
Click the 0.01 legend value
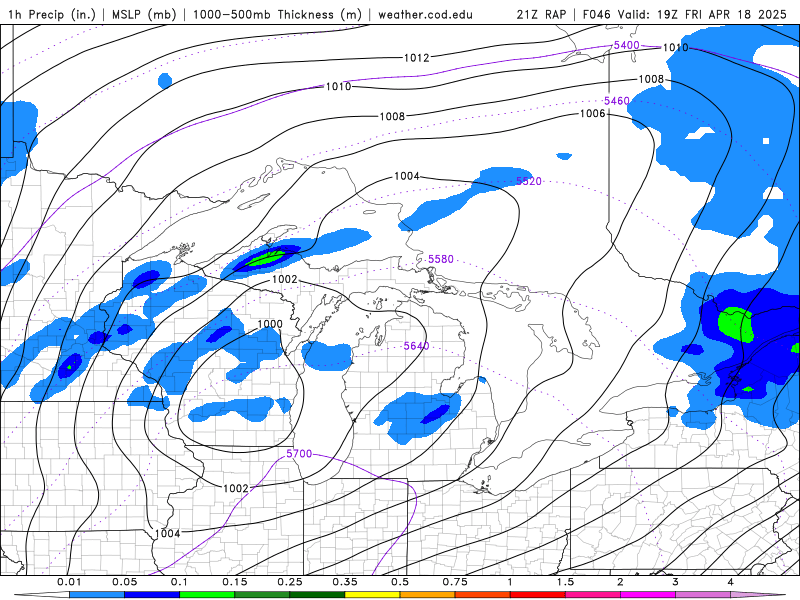click(69, 582)
